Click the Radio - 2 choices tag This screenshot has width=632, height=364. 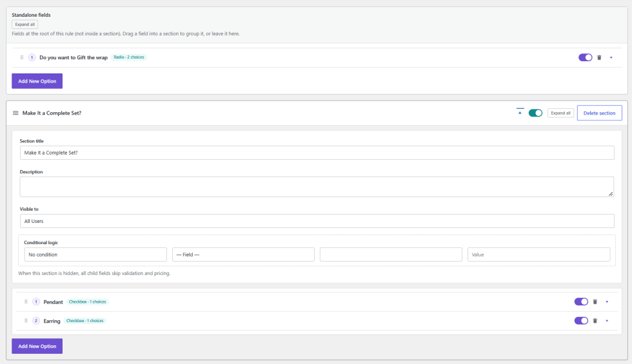click(129, 57)
